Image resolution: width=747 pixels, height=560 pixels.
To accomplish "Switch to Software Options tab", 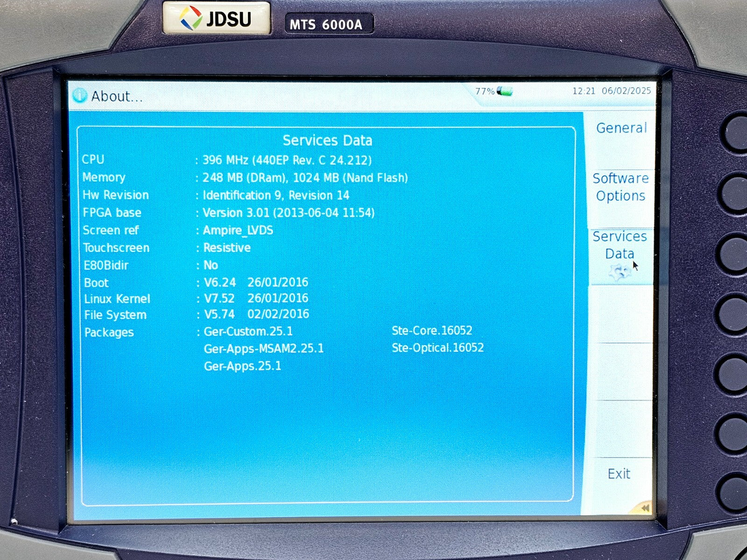I will pyautogui.click(x=620, y=187).
